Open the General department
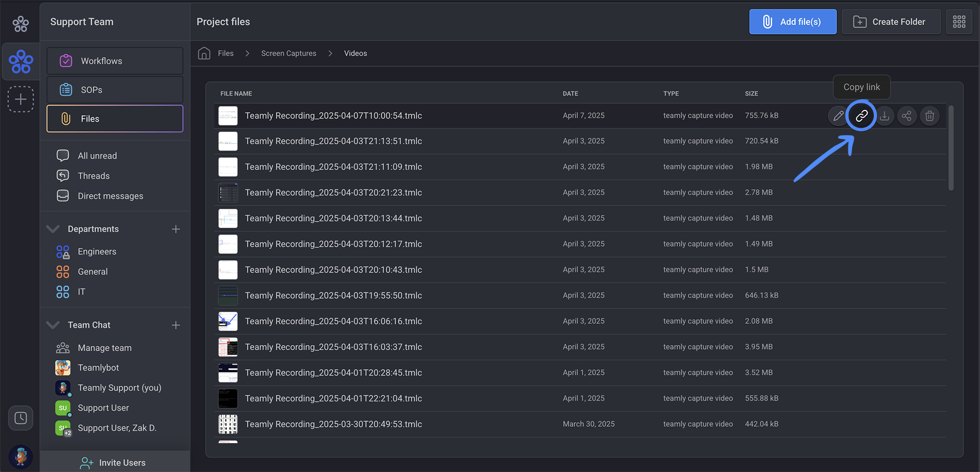Screen dimensions: 980x472 [x=93, y=271]
